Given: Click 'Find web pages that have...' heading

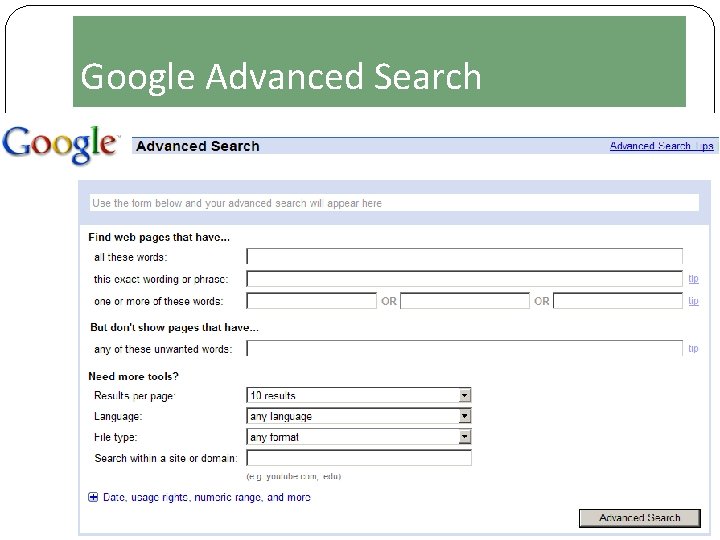Looking at the screenshot, I should [x=159, y=237].
